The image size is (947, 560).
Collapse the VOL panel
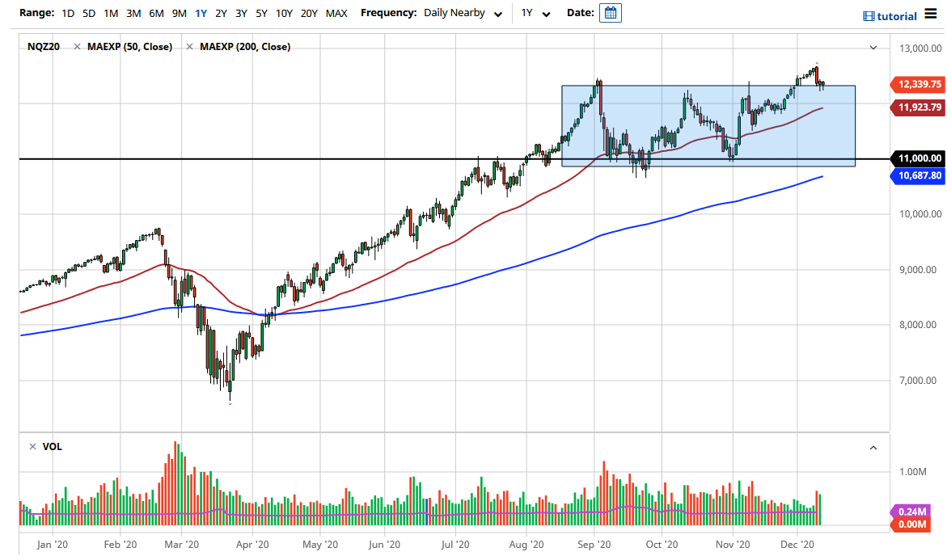[x=873, y=446]
